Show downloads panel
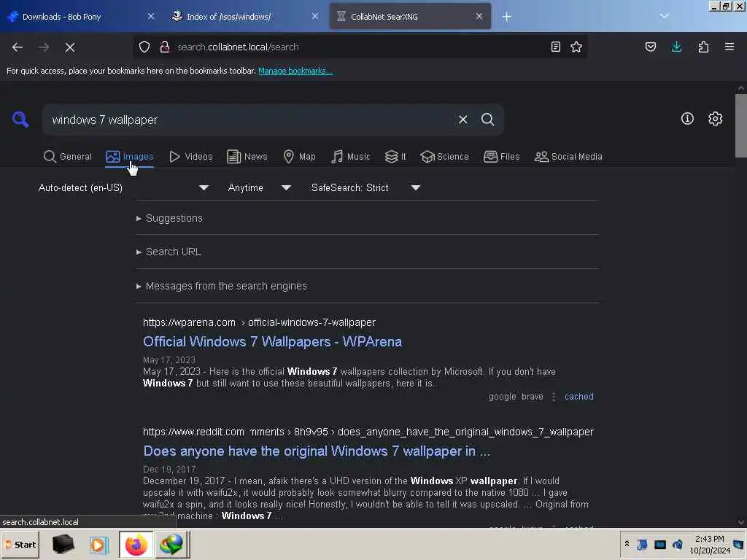Image resolution: width=747 pixels, height=560 pixels. tap(676, 47)
